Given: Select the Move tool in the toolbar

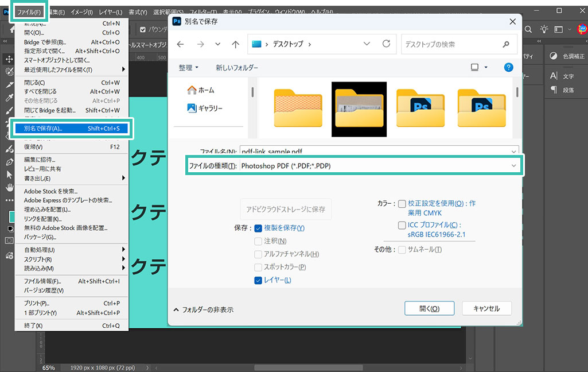Looking at the screenshot, I should pos(9,59).
